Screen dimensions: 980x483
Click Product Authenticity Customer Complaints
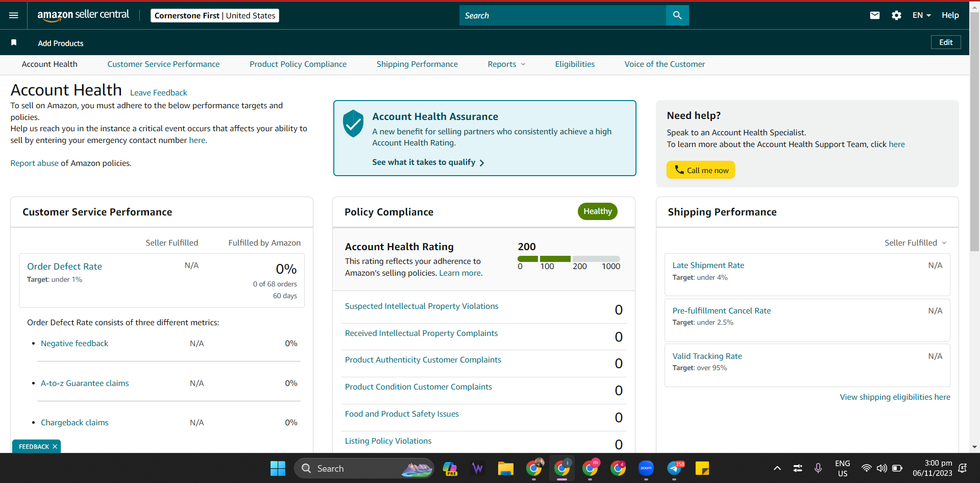coord(423,360)
